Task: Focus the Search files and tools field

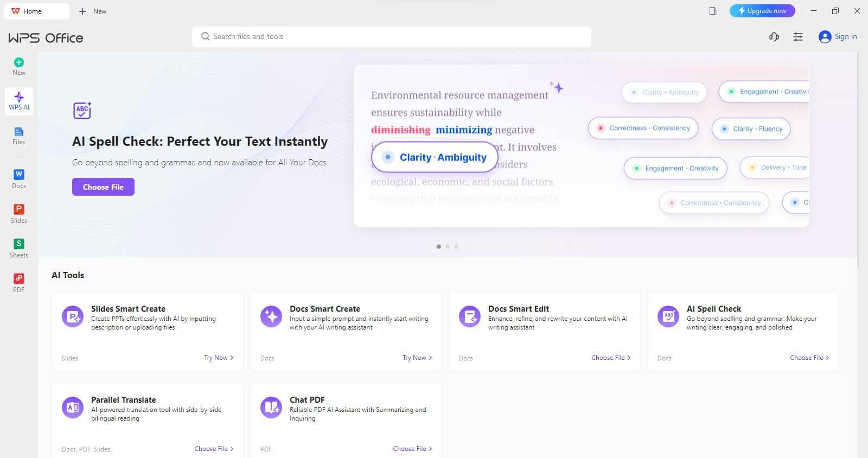Action: 391,36
